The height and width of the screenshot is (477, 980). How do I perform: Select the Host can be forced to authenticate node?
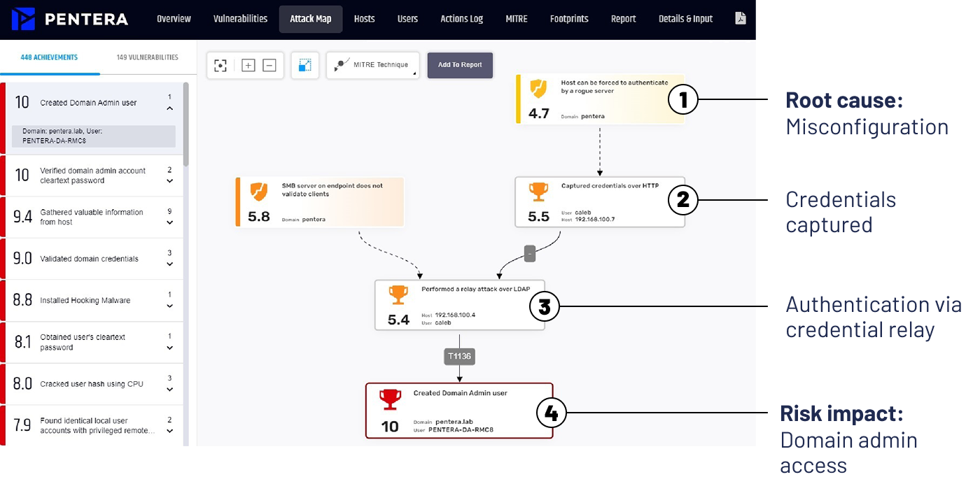600,99
